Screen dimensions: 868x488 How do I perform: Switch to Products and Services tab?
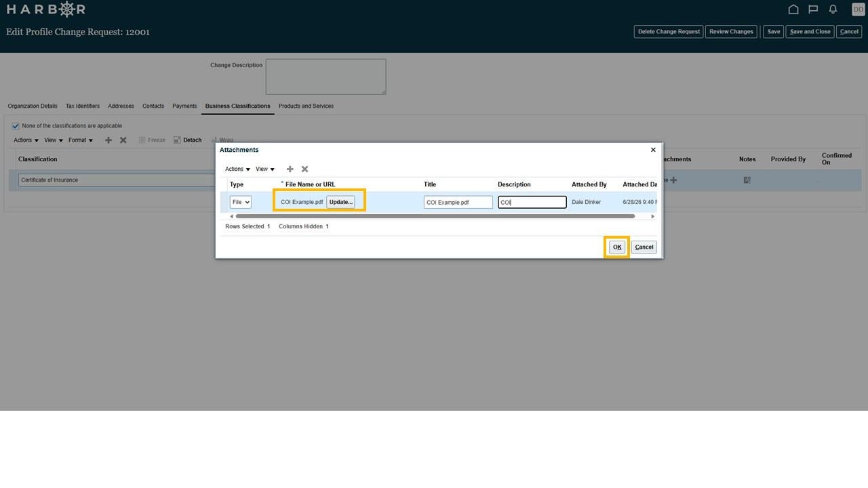coord(306,106)
